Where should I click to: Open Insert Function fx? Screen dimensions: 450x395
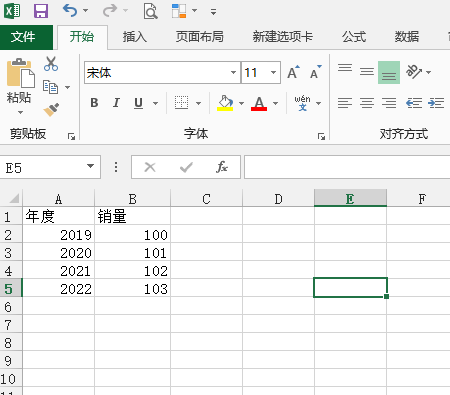(222, 167)
